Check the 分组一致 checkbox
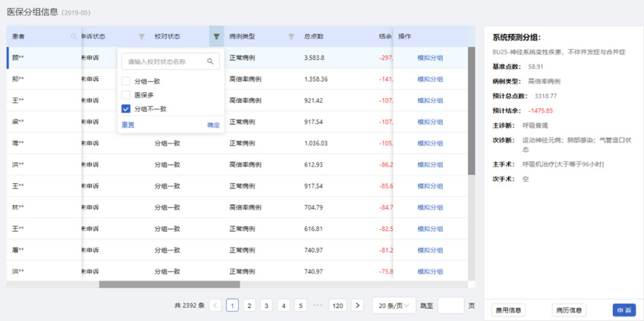 tap(126, 81)
